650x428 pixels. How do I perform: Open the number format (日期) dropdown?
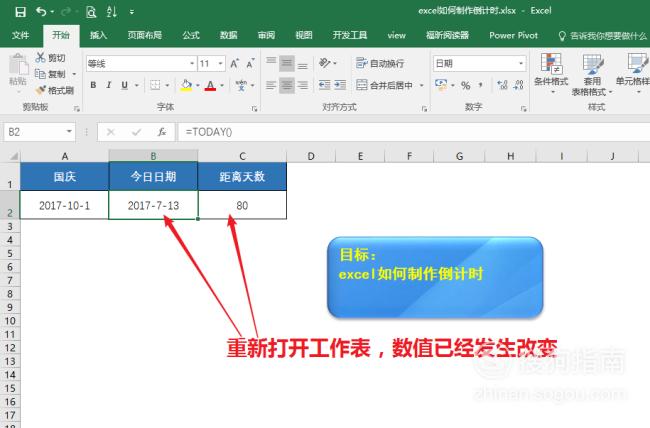tap(521, 63)
